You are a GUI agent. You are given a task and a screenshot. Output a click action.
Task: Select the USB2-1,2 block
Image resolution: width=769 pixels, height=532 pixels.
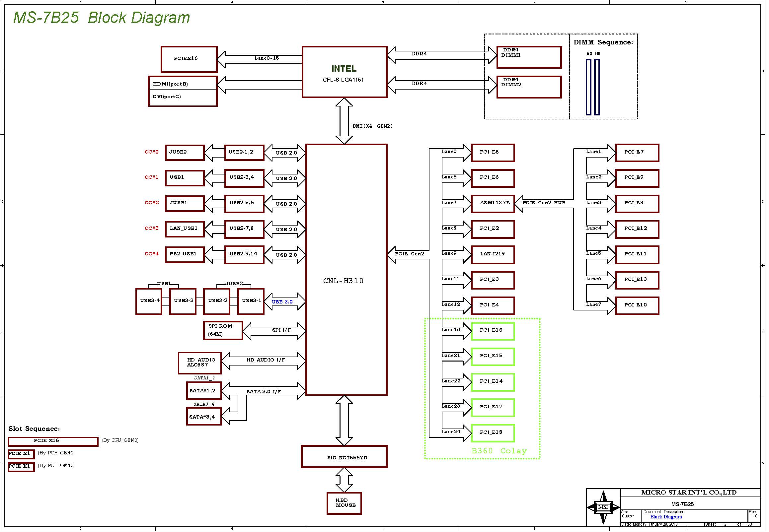coord(244,153)
